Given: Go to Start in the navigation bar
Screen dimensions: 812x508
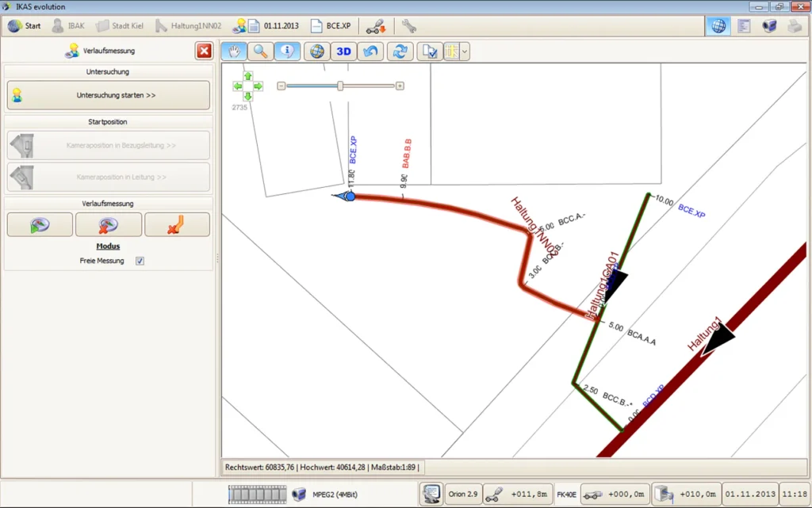Looking at the screenshot, I should pyautogui.click(x=25, y=25).
